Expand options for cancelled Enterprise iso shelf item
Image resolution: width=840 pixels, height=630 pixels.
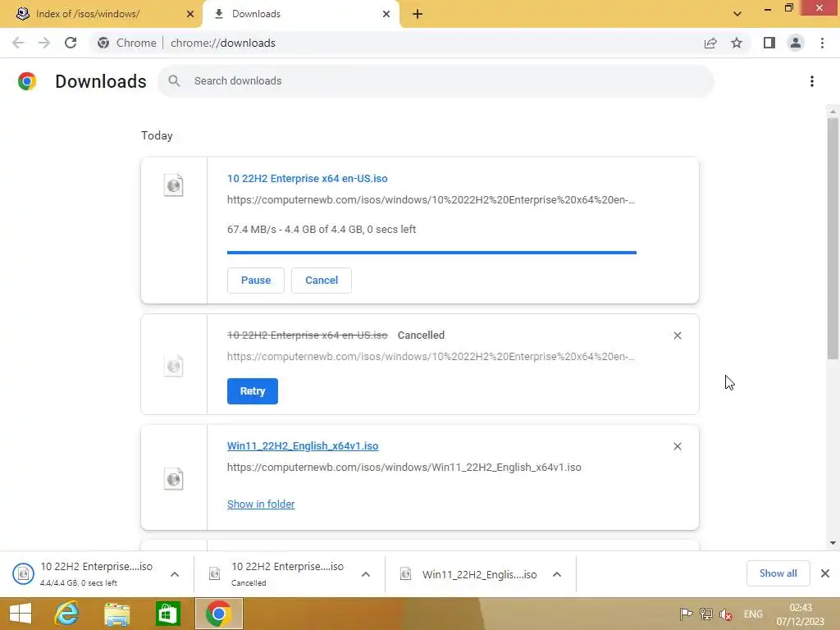click(366, 574)
